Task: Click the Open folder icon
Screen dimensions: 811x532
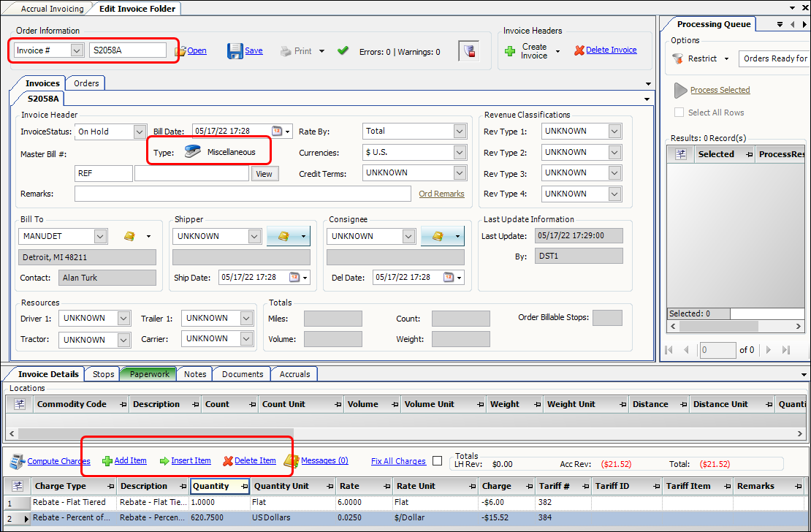Action: pos(180,51)
